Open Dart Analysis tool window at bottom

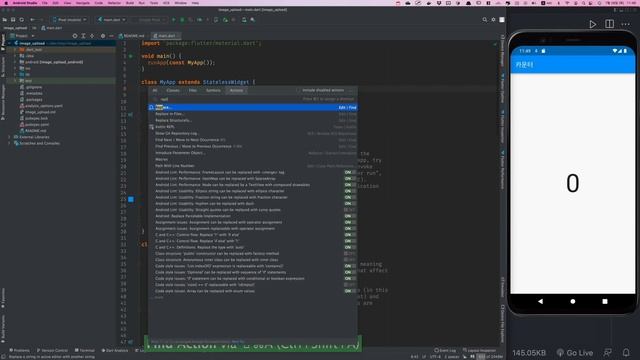point(115,350)
